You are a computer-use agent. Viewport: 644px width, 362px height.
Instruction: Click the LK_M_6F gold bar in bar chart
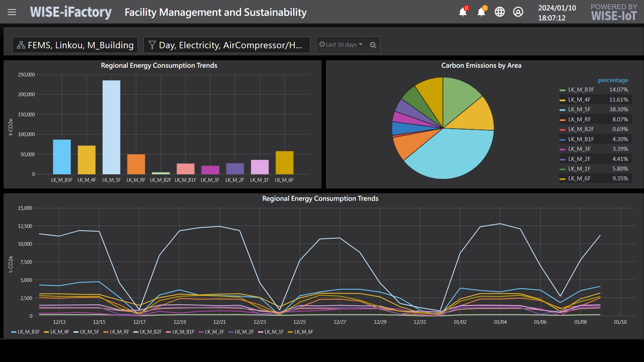pos(284,163)
